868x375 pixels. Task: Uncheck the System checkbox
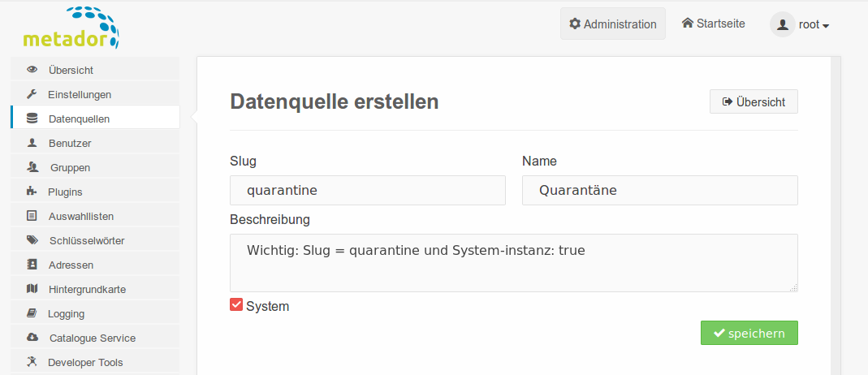(x=236, y=304)
